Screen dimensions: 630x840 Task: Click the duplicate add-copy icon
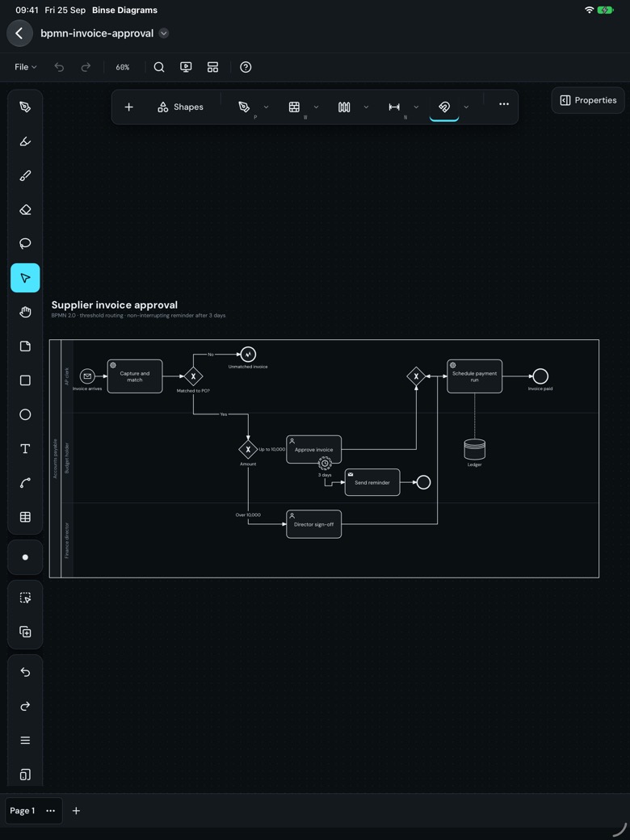pos(25,632)
